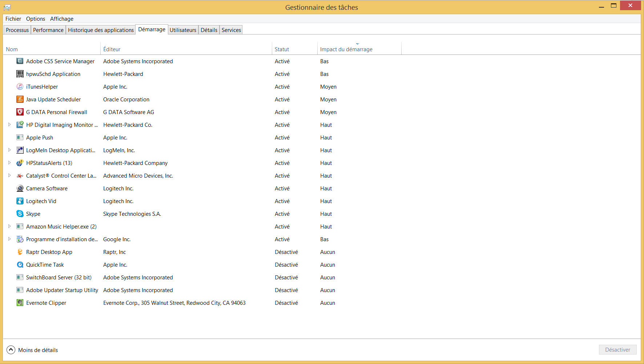Click Hewlett-Packard Company publisher text
This screenshot has width=644, height=364.
tap(135, 163)
